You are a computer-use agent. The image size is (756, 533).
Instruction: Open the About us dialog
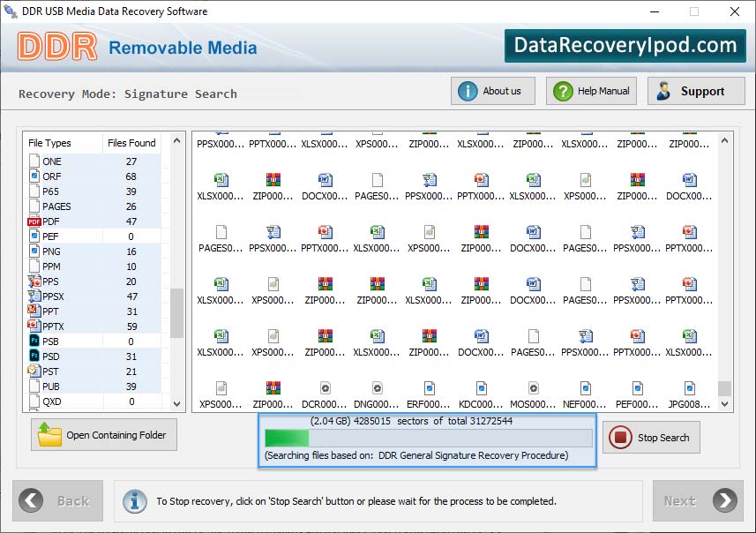tap(493, 91)
